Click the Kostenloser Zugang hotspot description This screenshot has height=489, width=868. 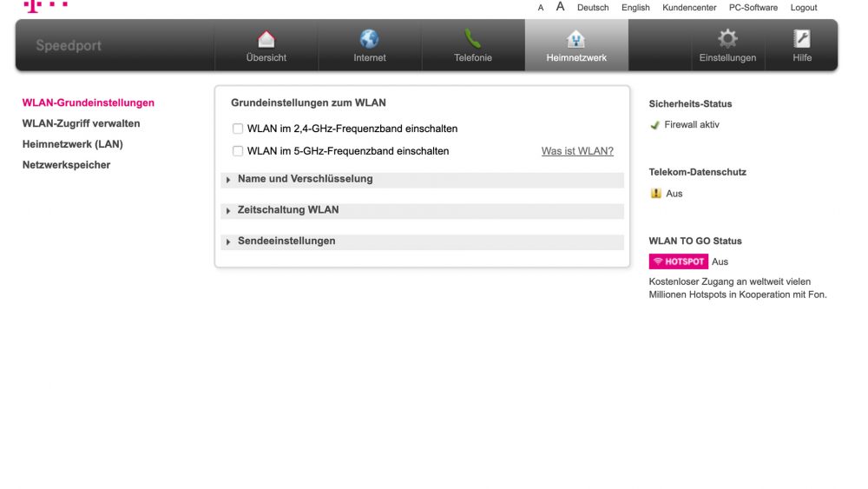point(738,288)
